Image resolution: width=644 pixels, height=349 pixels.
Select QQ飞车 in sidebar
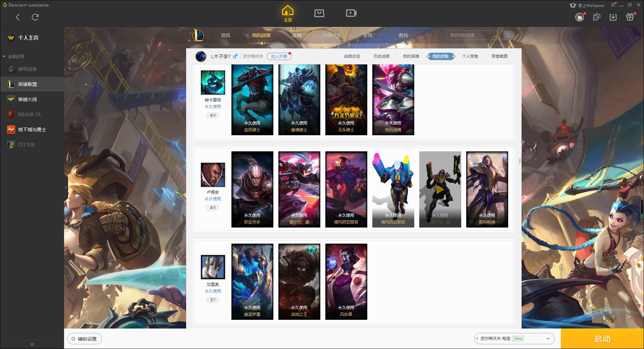tap(32, 145)
